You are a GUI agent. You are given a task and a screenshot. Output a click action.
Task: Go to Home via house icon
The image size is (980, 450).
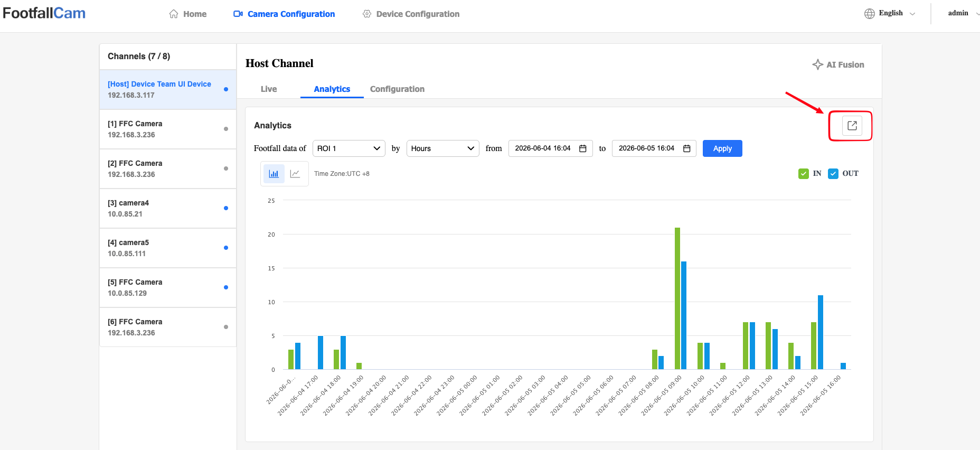174,14
